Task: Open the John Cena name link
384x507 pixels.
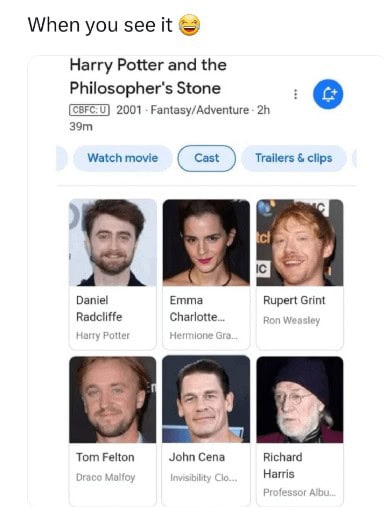Action: click(x=197, y=457)
